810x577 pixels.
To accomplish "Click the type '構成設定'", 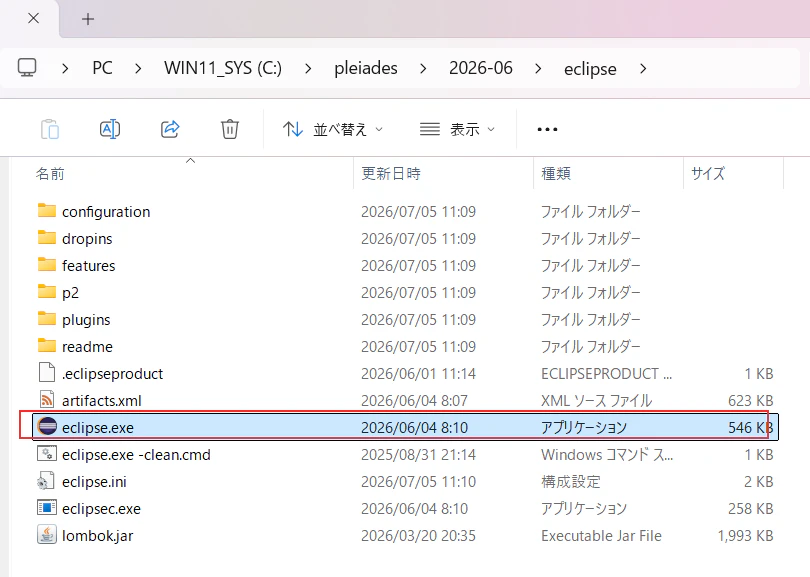I will [x=571, y=482].
